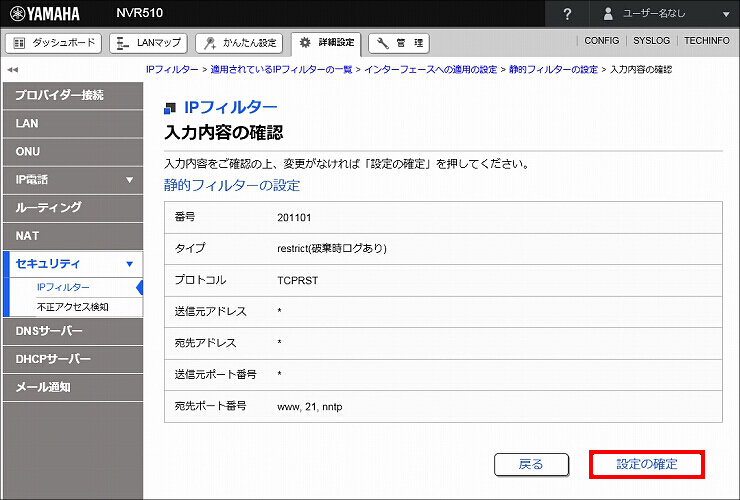The height and width of the screenshot is (500, 740).
Task: Click port value www, 21, nntp
Action: [x=310, y=407]
